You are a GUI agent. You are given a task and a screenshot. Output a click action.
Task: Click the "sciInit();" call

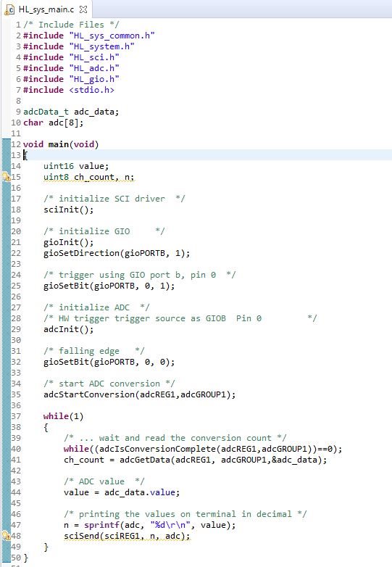(x=68, y=210)
